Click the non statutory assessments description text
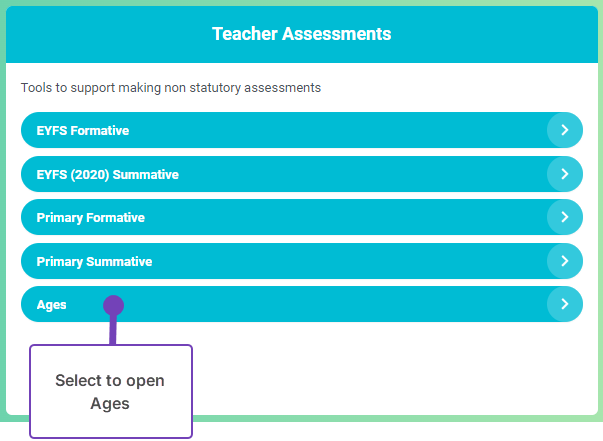Image resolution: width=603 pixels, height=441 pixels. pos(171,88)
